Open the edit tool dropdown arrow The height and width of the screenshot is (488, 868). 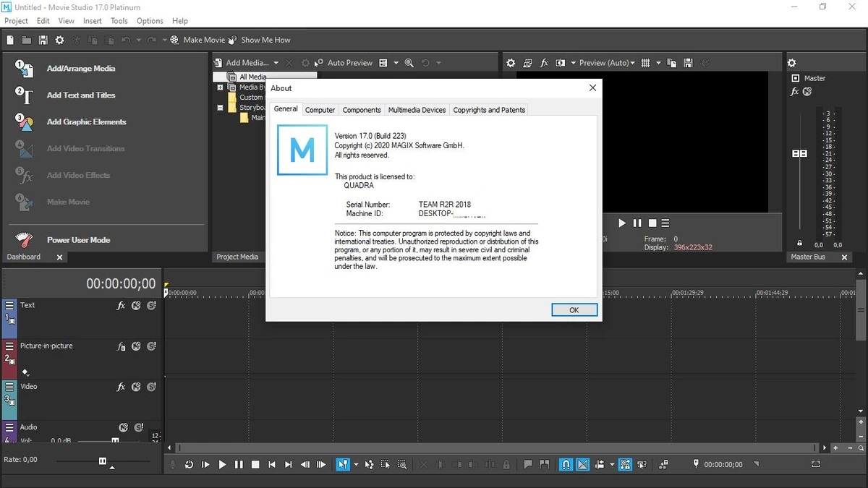coord(356,465)
